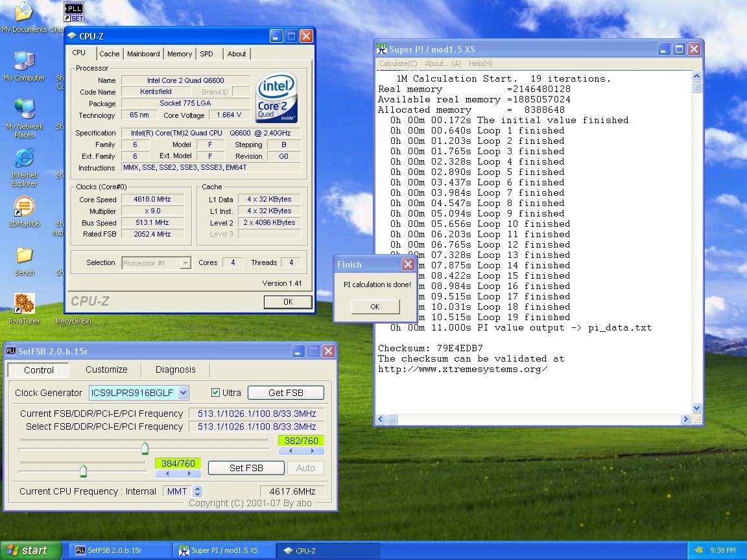Increase the 382/760 value with right arrow
Screen dimensions: 747x560
313,450
